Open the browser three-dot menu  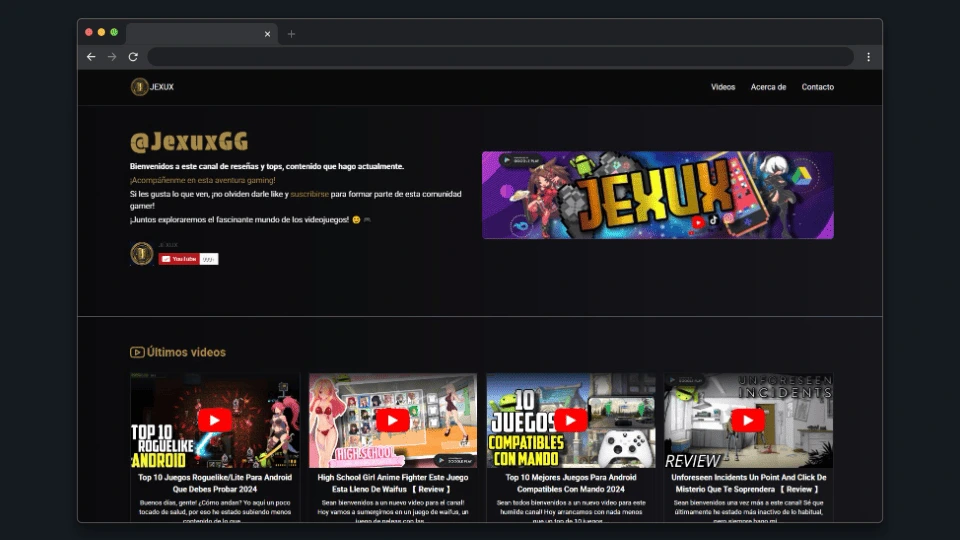868,57
